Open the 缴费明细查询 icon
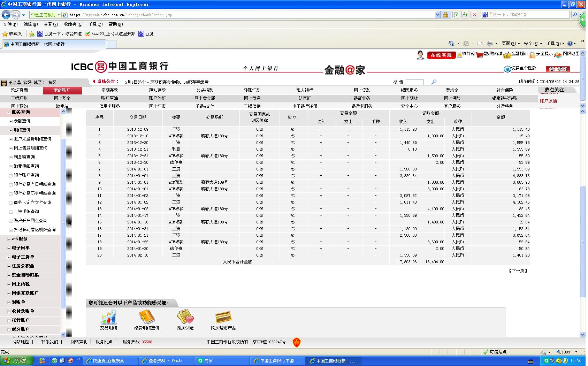Image resolution: width=588 pixels, height=366 pixels. [147, 317]
